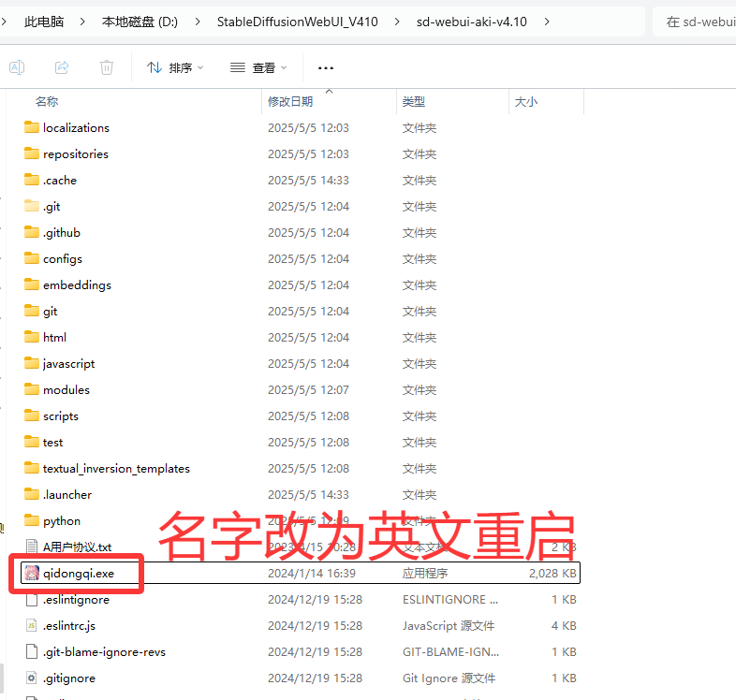736x700 pixels.
Task: Select the git folder icon
Action: 32,311
